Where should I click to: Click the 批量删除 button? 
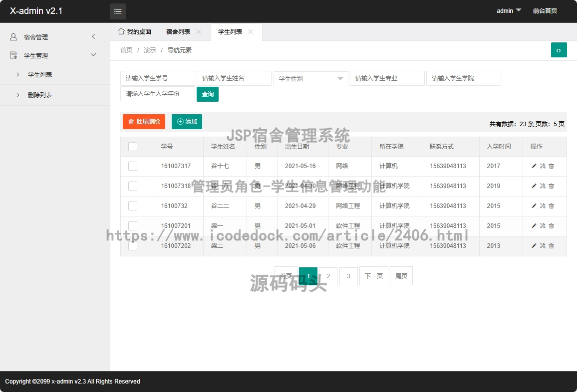pyautogui.click(x=144, y=122)
